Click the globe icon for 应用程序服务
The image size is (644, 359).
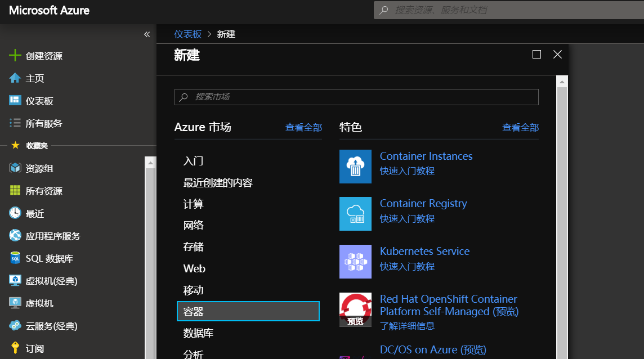(15, 235)
